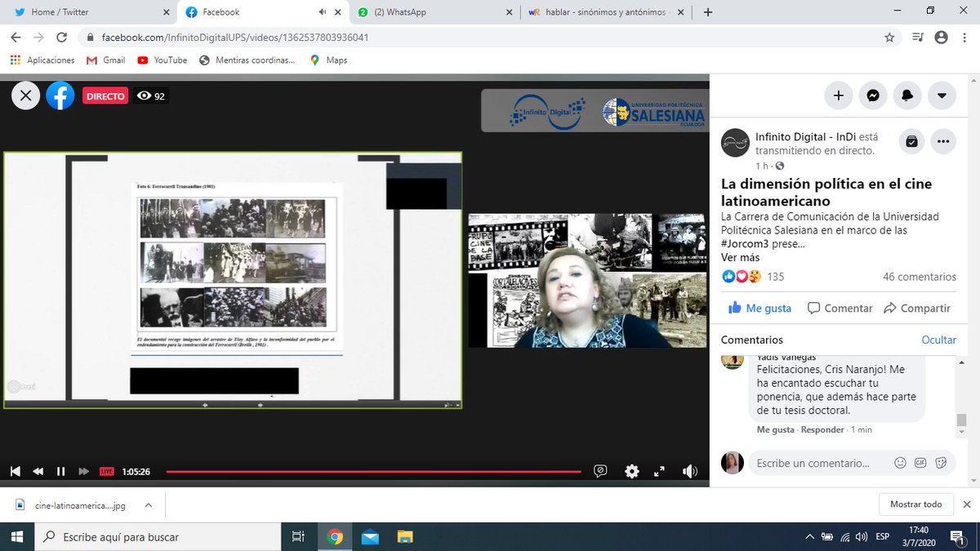Skip to the video beginning
Screen dimensions: 980x551
pos(15,471)
